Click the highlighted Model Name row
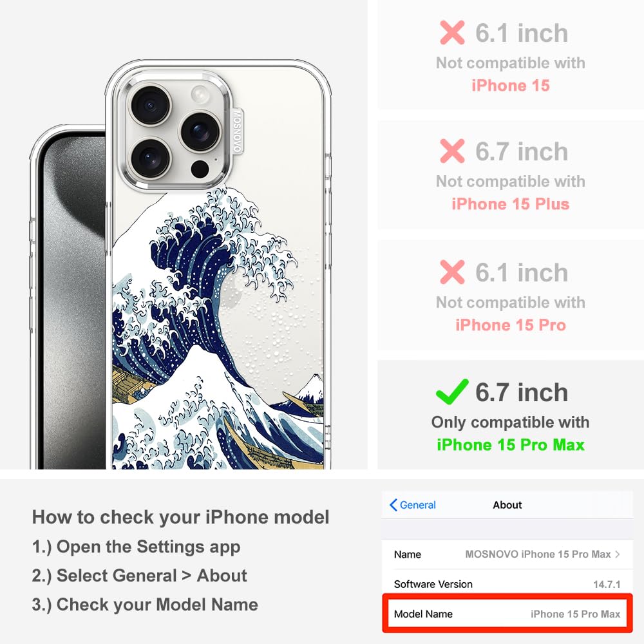This screenshot has width=644, height=644. coord(507,614)
